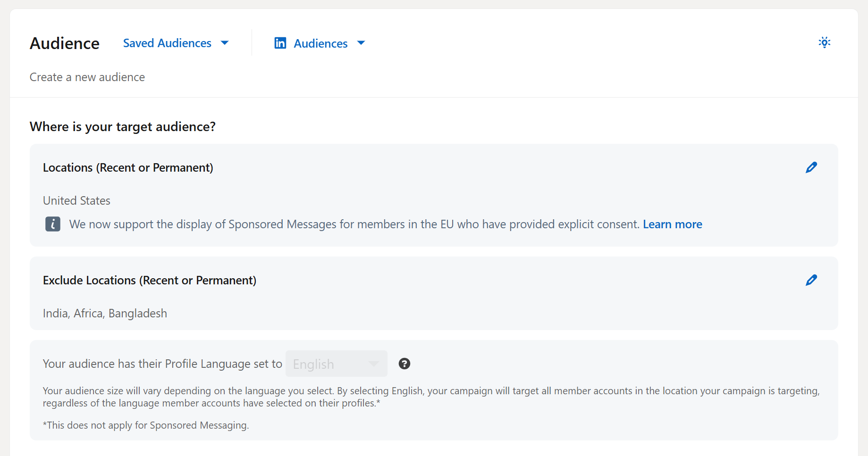Click the info icon beside Sponsored Messages notice

click(53, 224)
